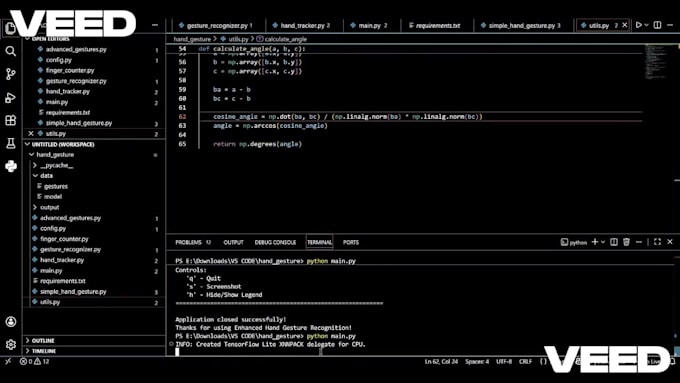This screenshot has height=383, width=680.
Task: Maximize the terminal panel size
Action: [657, 242]
